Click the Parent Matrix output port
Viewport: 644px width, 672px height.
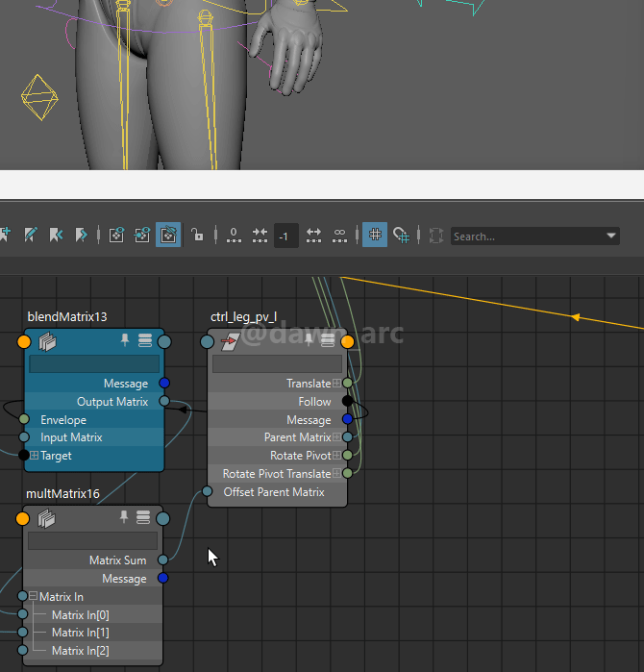(348, 437)
